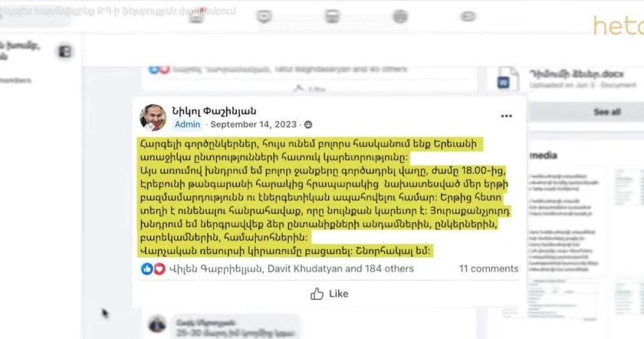Open the commenter's avatar below the post

click(x=157, y=324)
